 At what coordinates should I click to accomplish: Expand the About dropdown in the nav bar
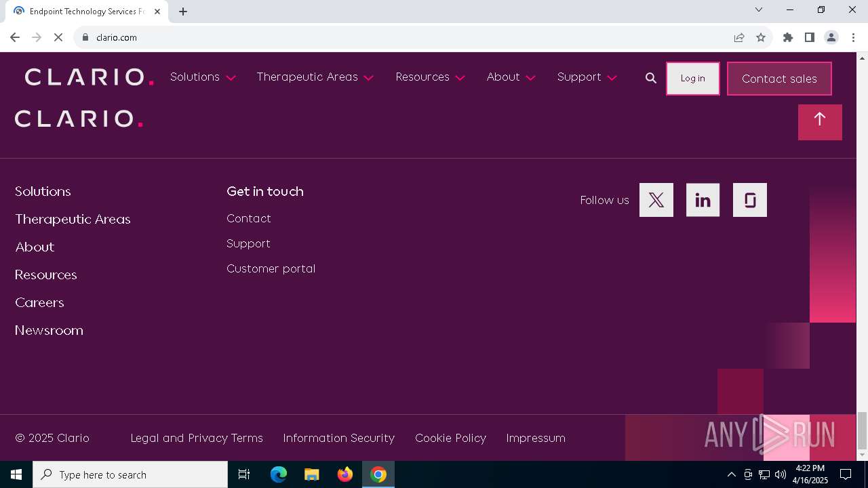(x=511, y=77)
